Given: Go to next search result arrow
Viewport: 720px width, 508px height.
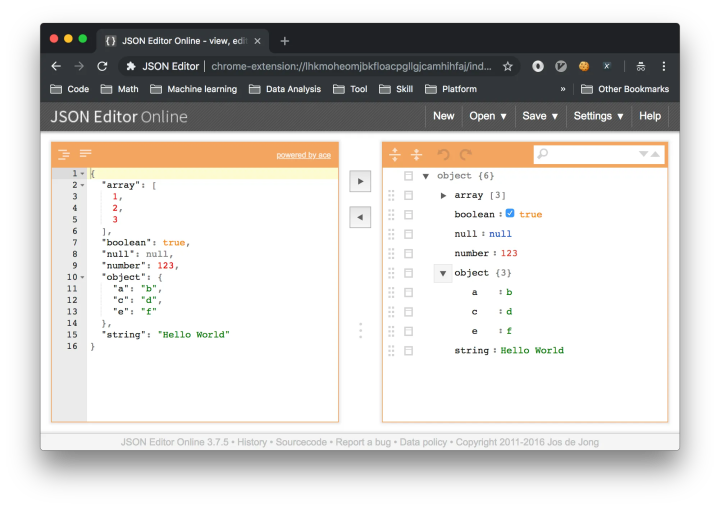Looking at the screenshot, I should coord(644,154).
